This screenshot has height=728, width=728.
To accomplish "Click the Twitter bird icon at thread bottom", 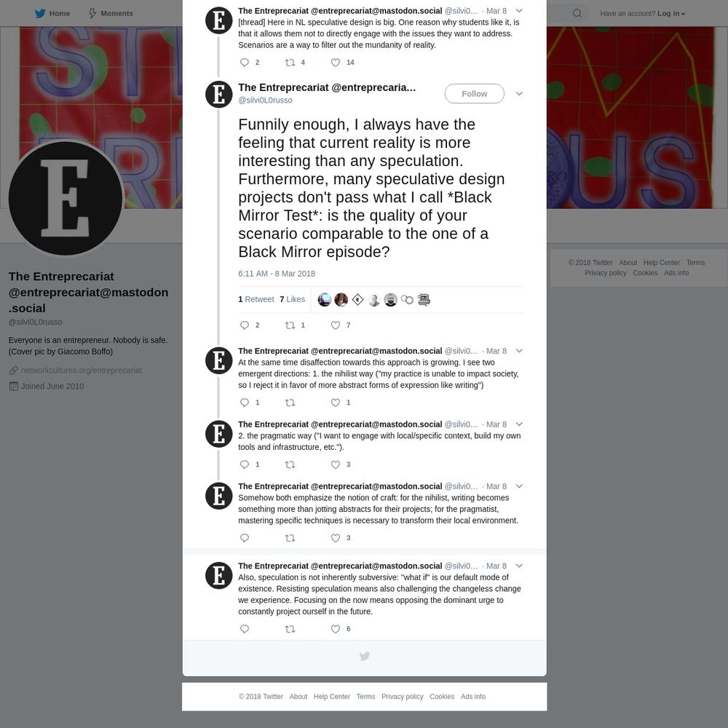I will pos(365,656).
